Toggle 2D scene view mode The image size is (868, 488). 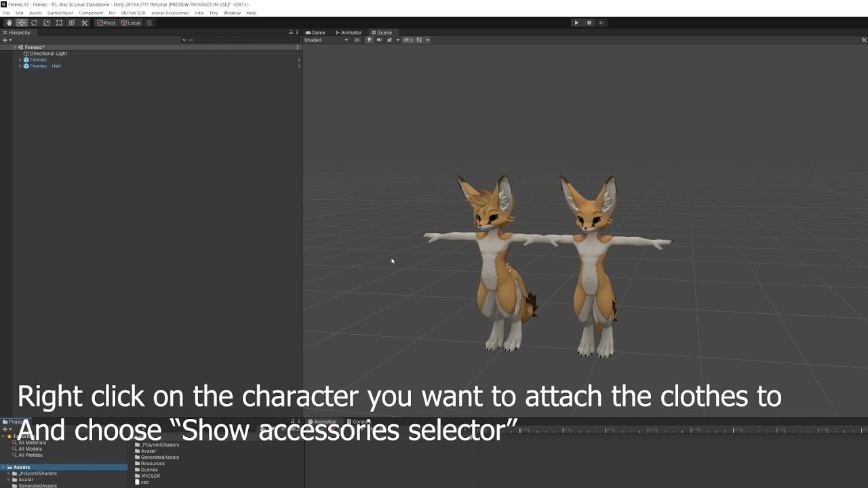coord(357,40)
